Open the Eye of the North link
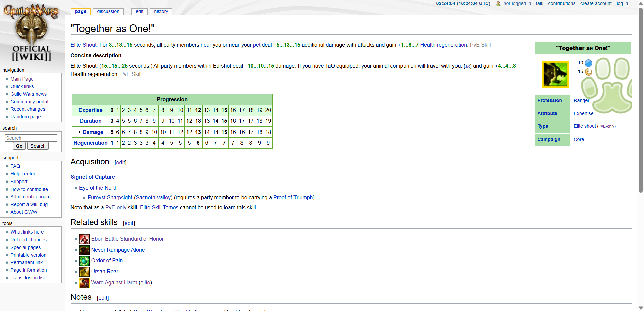Screen dimensions: 644x311 (98, 188)
